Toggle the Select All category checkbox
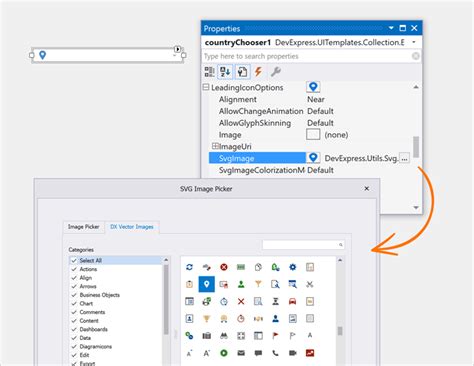Image resolution: width=474 pixels, height=366 pixels. [74, 260]
